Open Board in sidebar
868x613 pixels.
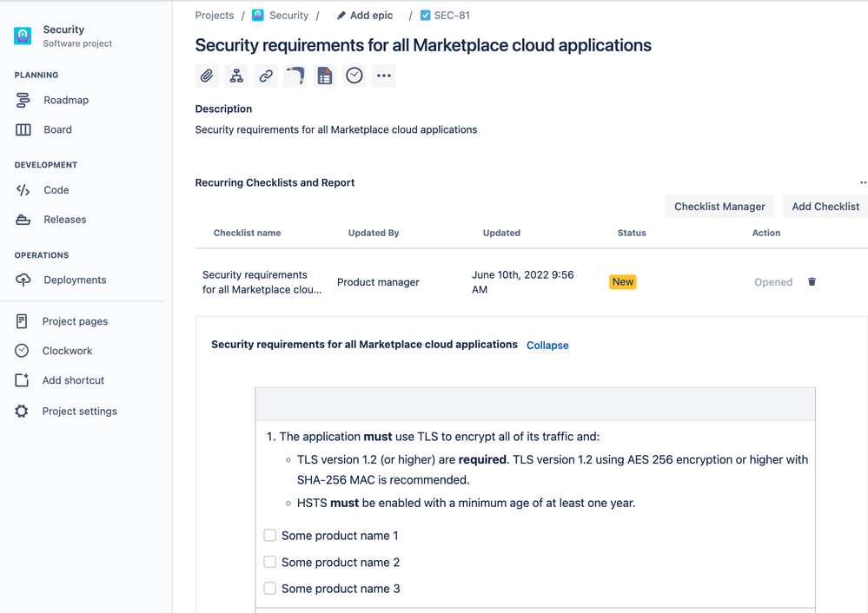(57, 129)
